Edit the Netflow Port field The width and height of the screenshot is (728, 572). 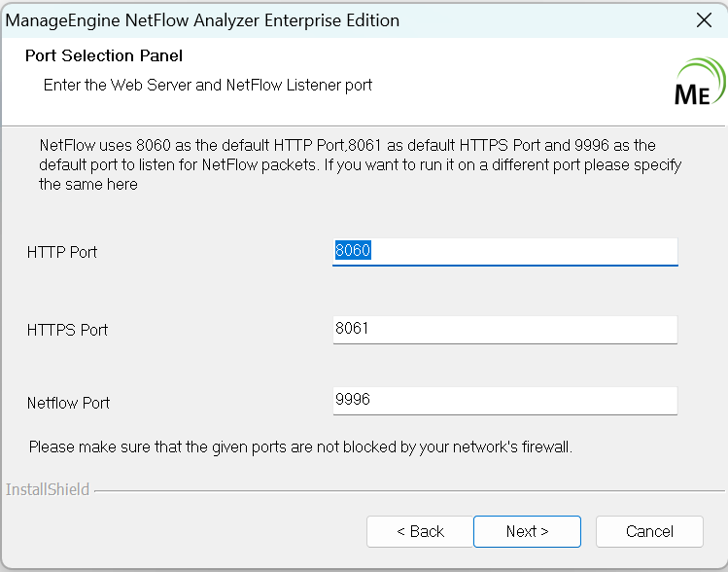click(x=505, y=401)
